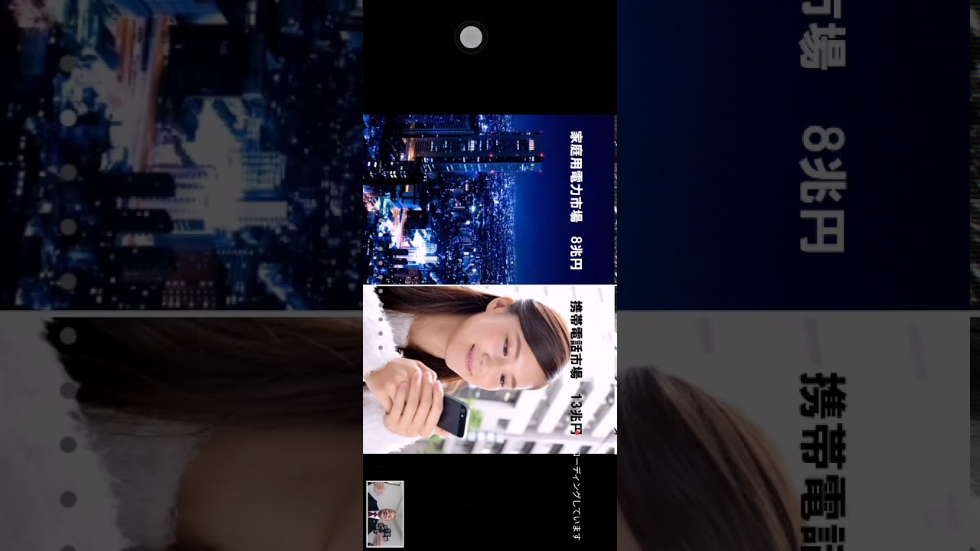Click the sharp 携帯電話市場 caption text
Viewport: 980px width, 551px height.
[576, 339]
